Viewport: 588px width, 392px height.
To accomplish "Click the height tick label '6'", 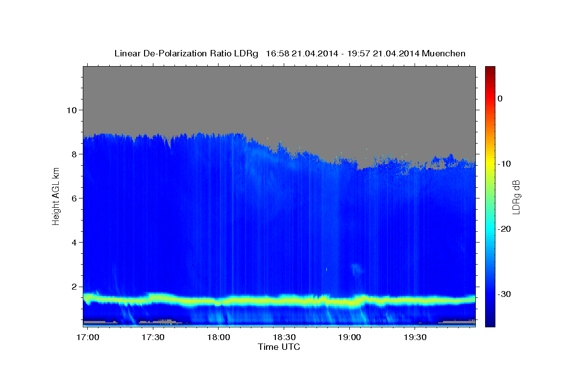I will click(73, 198).
